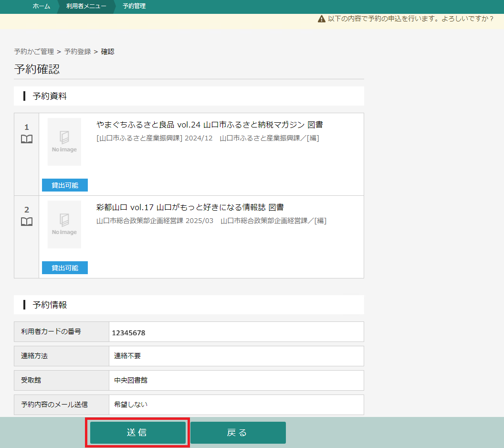The height and width of the screenshot is (448, 504).
Task: Click the 受取館 value 中央図書館
Action: point(131,380)
